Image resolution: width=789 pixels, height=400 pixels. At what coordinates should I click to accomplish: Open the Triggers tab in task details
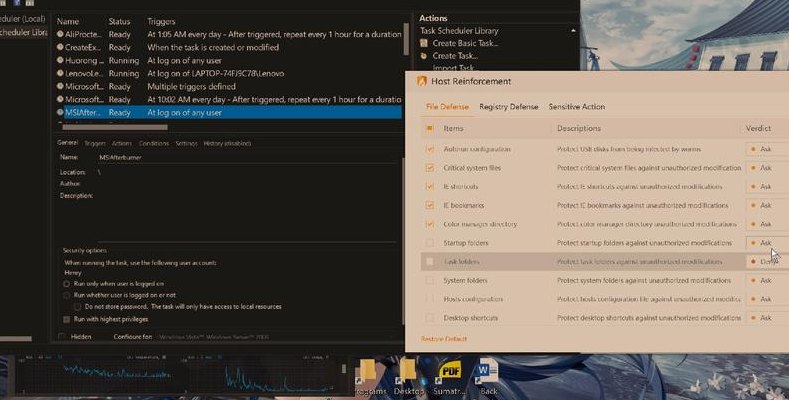(95, 143)
